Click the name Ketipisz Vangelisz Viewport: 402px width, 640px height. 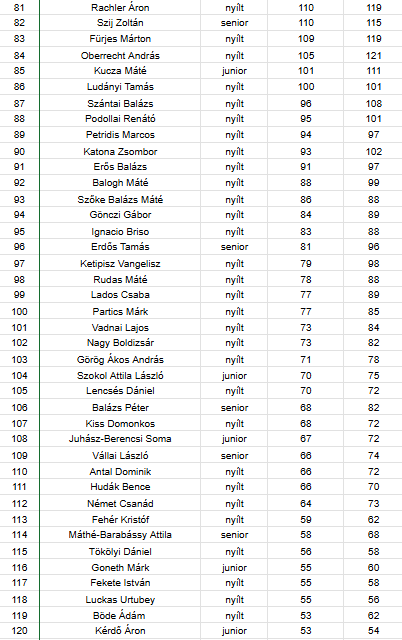click(120, 264)
